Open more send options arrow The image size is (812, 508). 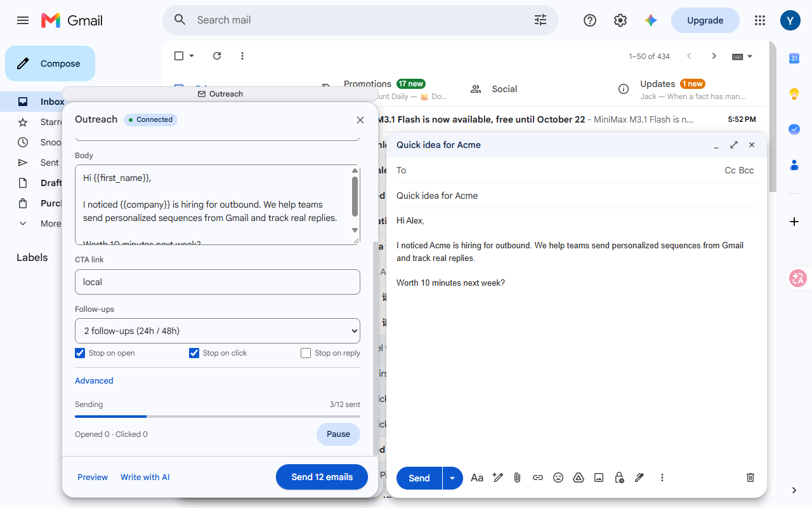point(452,478)
